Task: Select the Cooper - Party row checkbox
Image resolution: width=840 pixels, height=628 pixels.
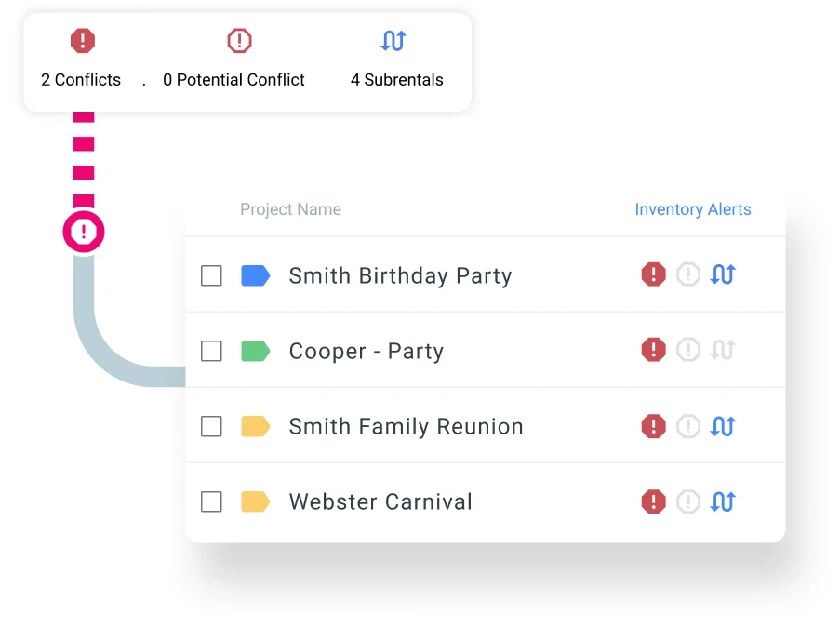Action: pos(212,351)
